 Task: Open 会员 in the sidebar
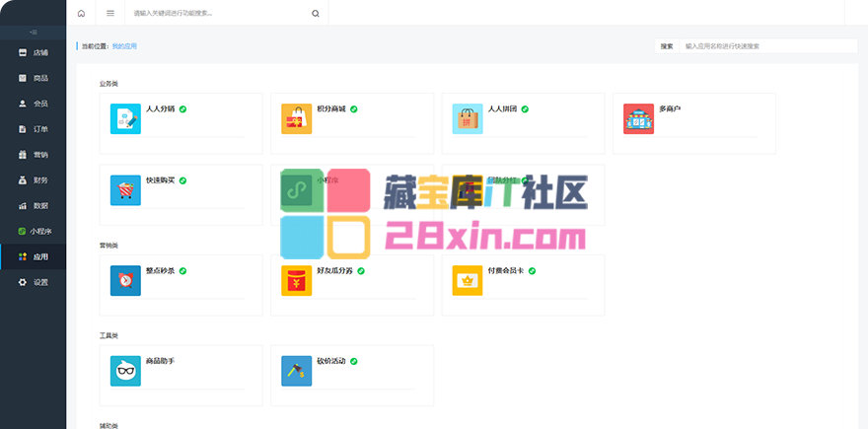[34, 104]
